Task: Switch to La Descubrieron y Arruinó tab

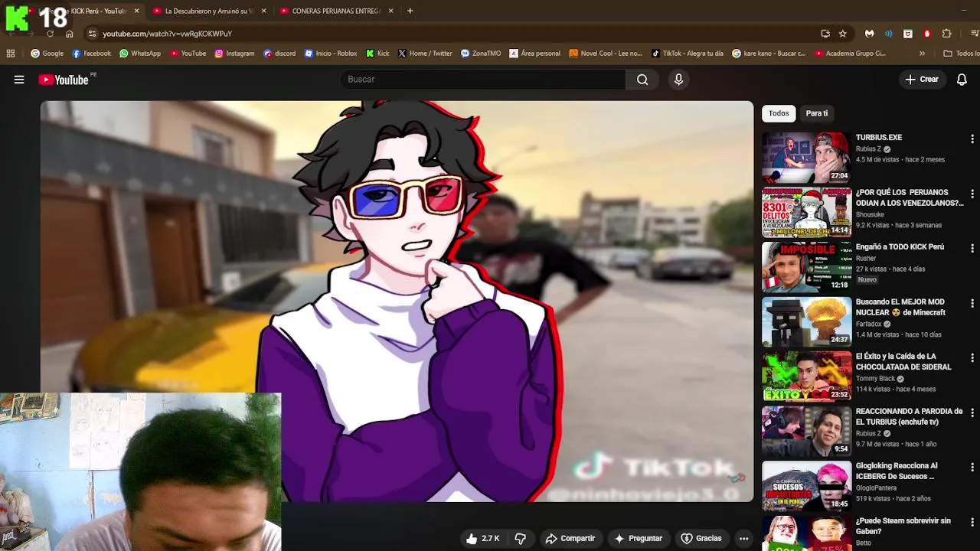Action: pos(208,11)
